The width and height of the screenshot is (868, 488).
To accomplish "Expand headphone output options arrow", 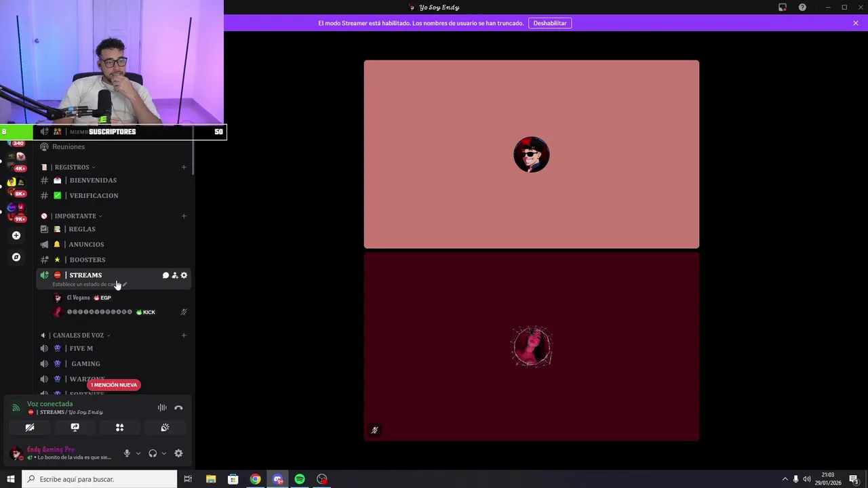I will click(x=163, y=453).
